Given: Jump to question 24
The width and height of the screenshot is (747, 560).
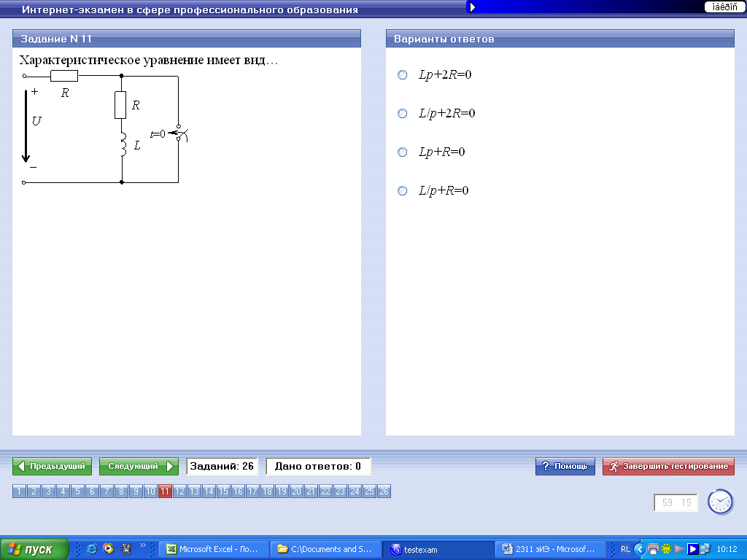Looking at the screenshot, I should click(355, 491).
